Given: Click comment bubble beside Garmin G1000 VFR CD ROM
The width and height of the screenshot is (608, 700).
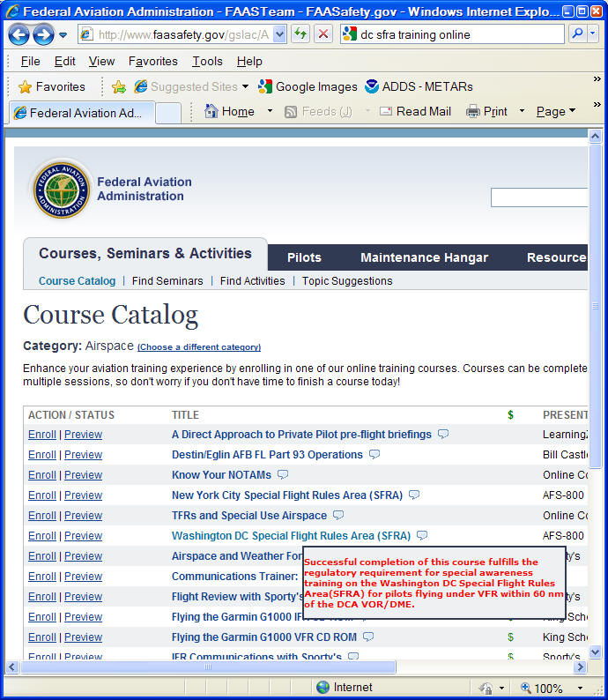Looking at the screenshot, I should coord(368,637).
